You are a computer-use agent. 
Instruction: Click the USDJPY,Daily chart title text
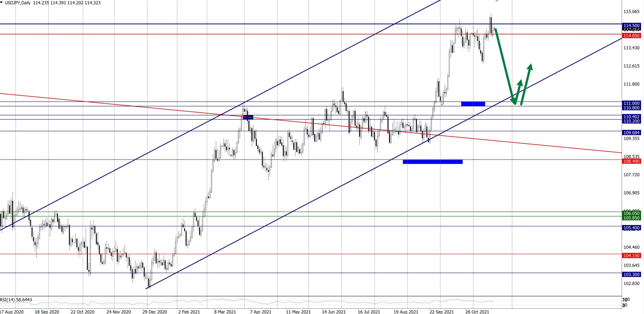click(x=18, y=3)
